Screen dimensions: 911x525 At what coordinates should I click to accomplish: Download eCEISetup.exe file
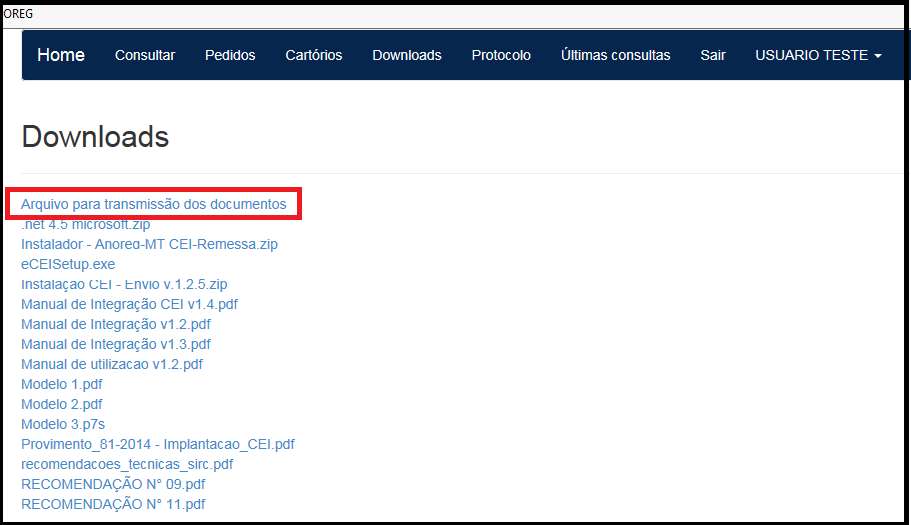tap(68, 264)
